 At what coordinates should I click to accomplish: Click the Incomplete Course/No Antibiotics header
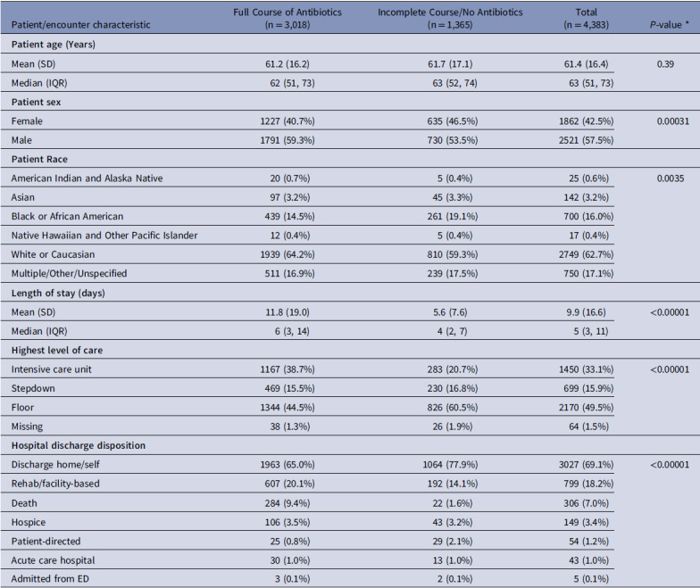450,18
